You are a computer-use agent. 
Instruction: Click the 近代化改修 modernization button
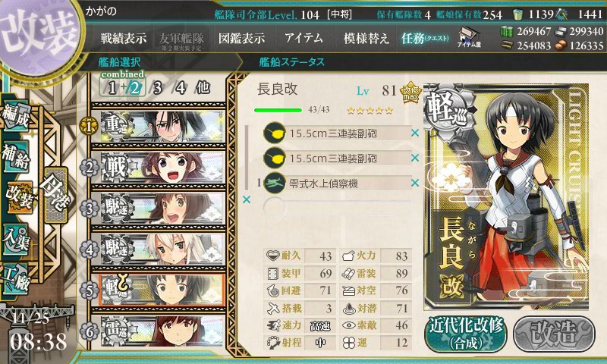[466, 334]
